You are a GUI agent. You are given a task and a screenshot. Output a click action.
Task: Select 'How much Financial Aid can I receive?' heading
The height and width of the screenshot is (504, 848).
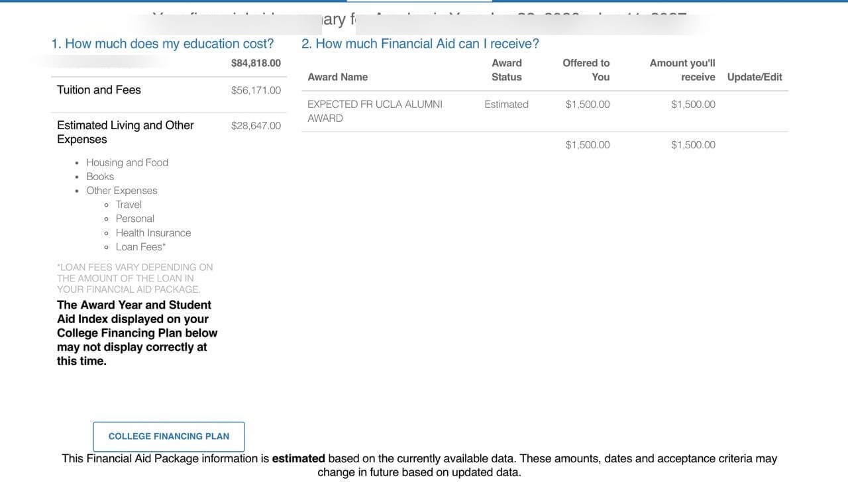pos(420,44)
